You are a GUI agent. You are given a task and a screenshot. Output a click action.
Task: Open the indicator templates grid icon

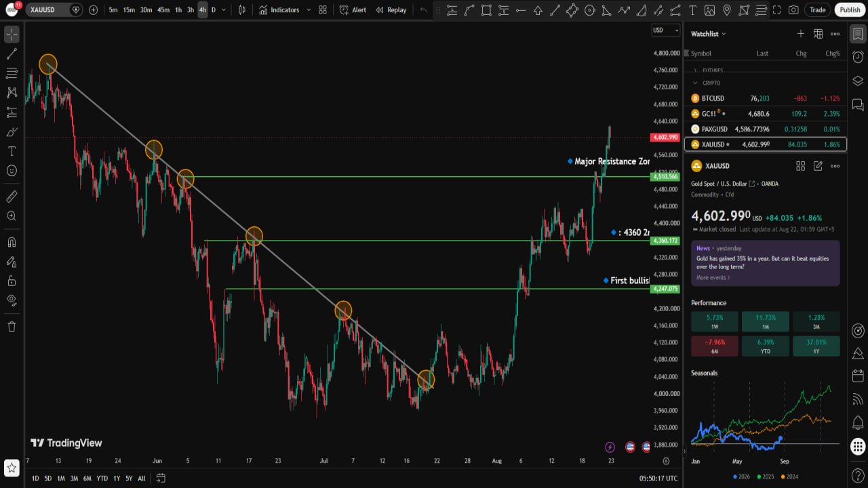[323, 10]
